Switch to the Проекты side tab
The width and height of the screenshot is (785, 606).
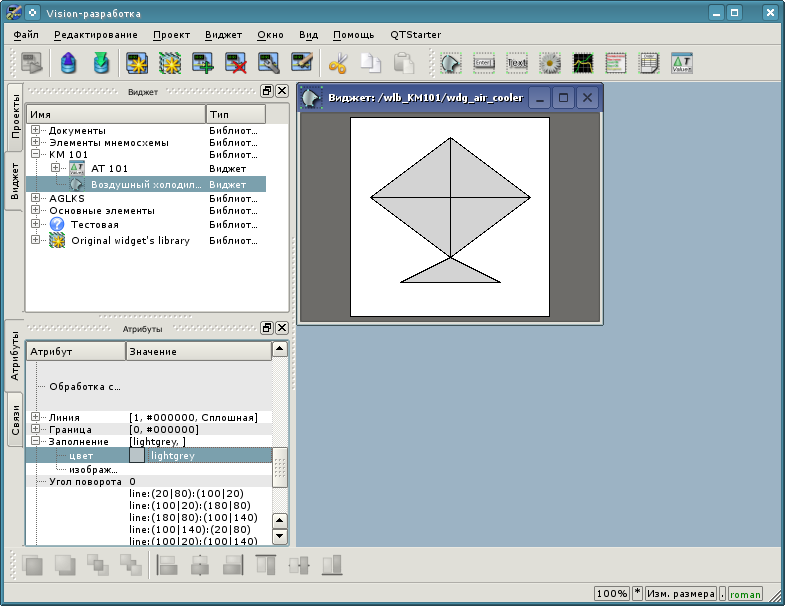pos(15,118)
